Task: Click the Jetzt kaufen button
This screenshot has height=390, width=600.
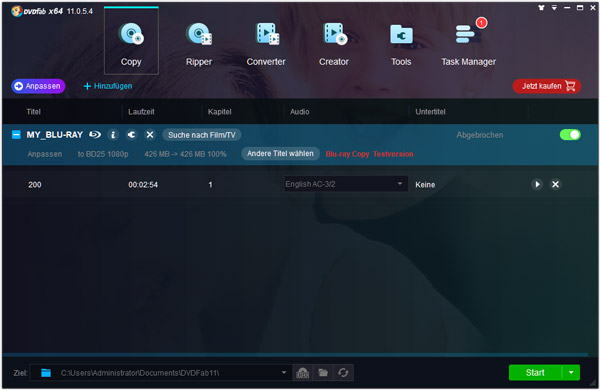Action: click(547, 86)
